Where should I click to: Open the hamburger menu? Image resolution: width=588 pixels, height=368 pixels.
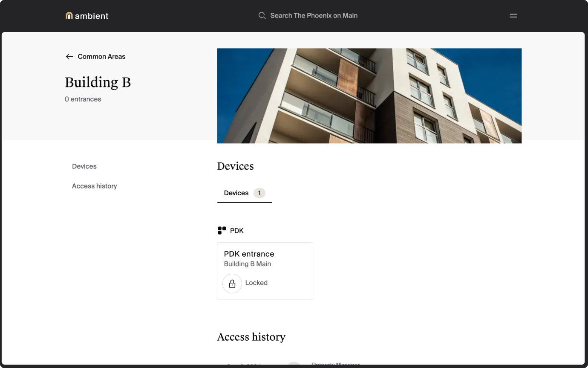coord(513,16)
